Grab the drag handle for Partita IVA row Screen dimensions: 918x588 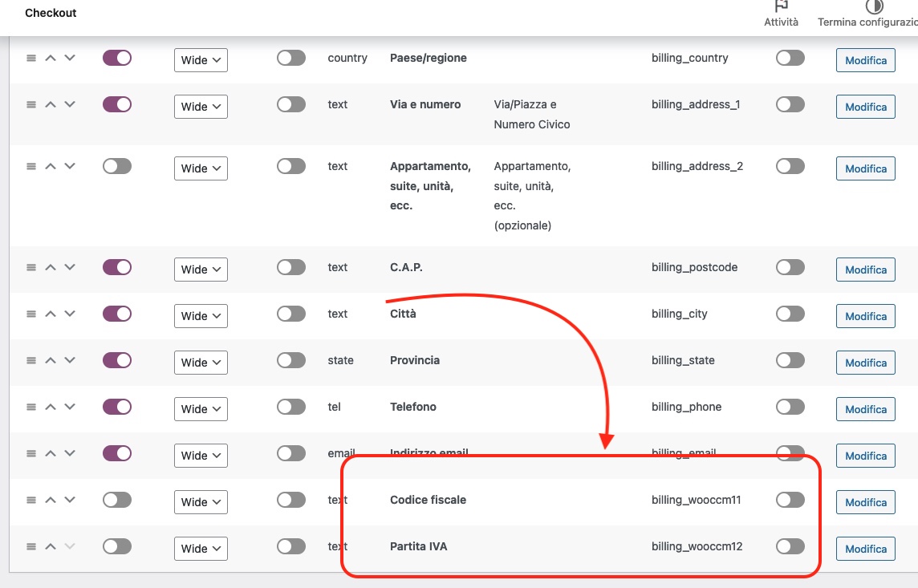click(x=31, y=546)
